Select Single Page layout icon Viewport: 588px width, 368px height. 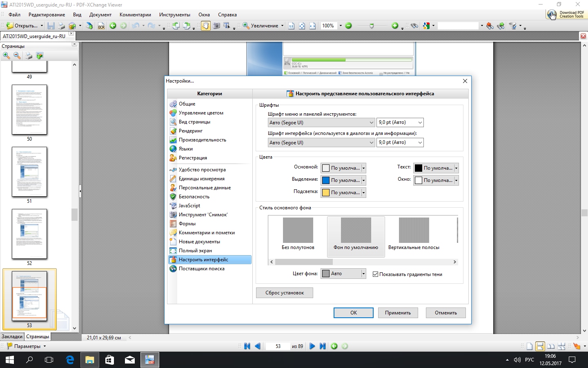pos(530,346)
